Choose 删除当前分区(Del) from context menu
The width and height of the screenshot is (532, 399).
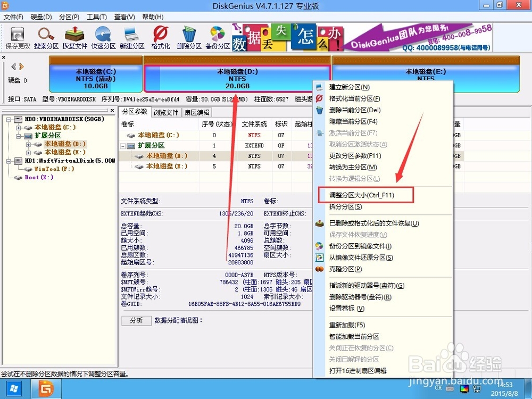383,110
